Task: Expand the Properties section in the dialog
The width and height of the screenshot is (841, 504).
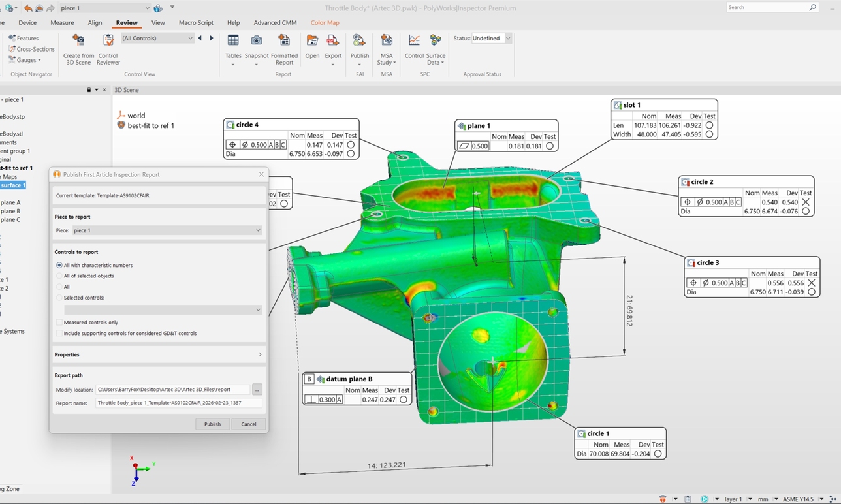Action: [159, 354]
